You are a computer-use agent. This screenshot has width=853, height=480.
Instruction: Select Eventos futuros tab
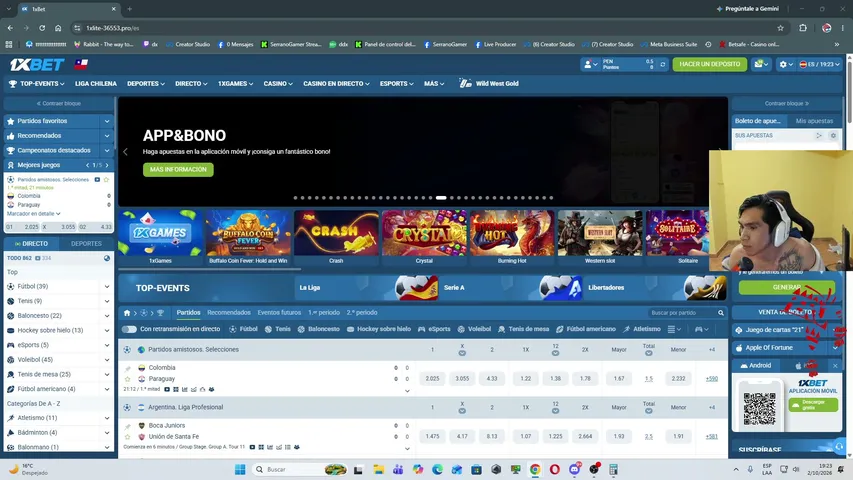pos(279,313)
